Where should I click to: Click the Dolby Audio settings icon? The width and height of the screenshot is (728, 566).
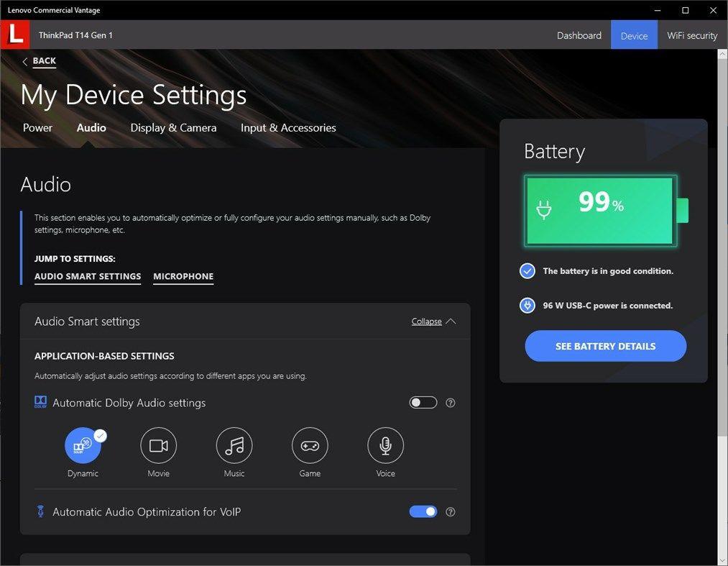pos(40,402)
